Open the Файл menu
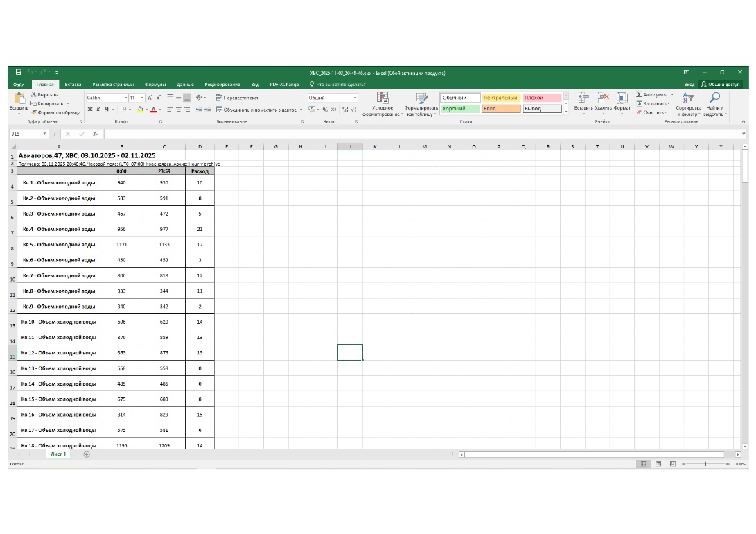The height and width of the screenshot is (534, 756). (x=19, y=84)
